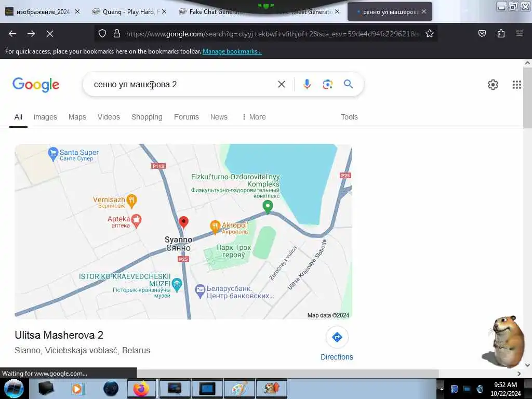Open Firefox from the taskbar
Viewport: 532px width, 399px height.
(141, 389)
